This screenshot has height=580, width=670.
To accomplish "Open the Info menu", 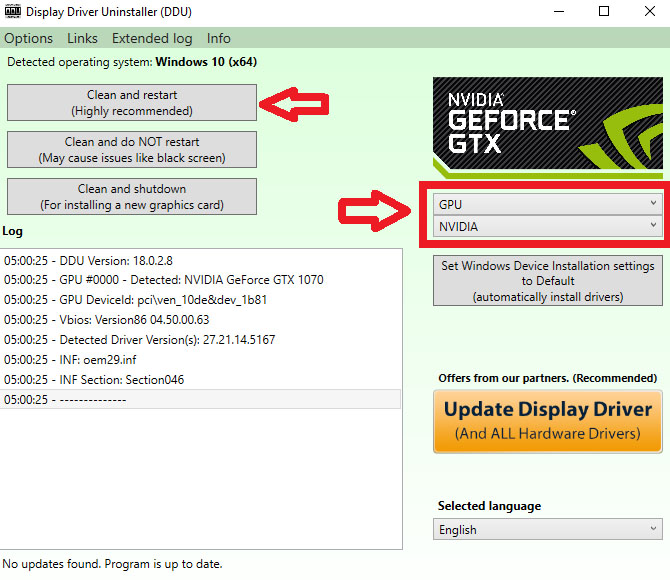I will pos(218,38).
